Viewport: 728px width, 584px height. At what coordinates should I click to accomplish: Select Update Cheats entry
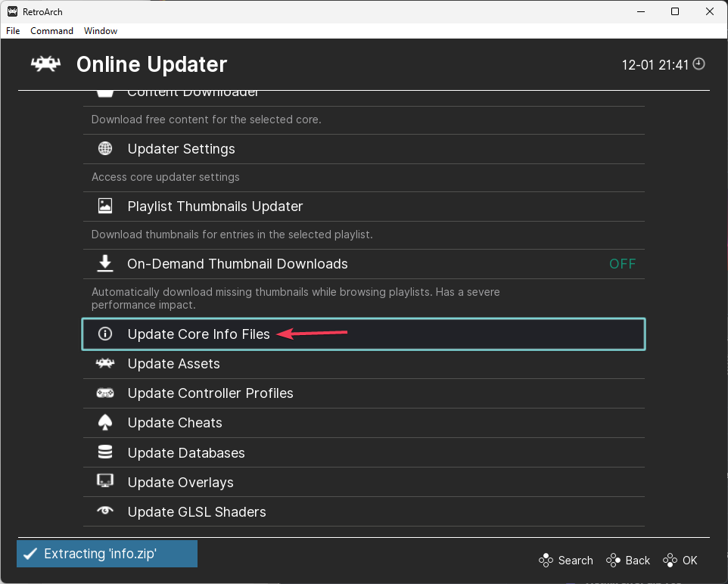pyautogui.click(x=363, y=423)
